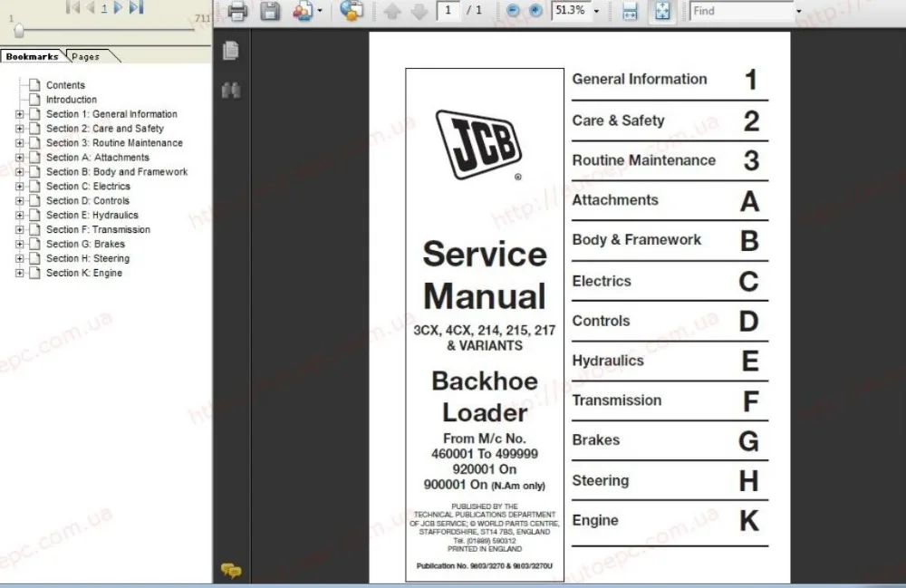This screenshot has width=906, height=588.
Task: Select Section E: Hydraulics bookmark text
Action: coord(92,215)
